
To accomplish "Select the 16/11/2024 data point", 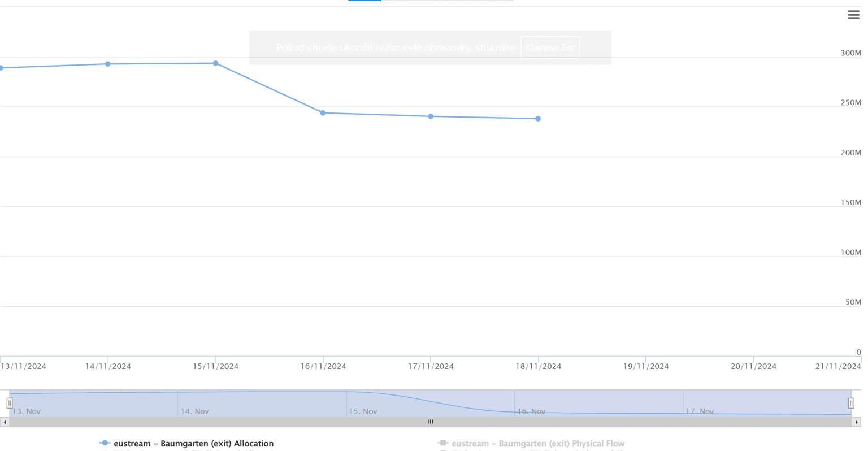I will pos(323,113).
